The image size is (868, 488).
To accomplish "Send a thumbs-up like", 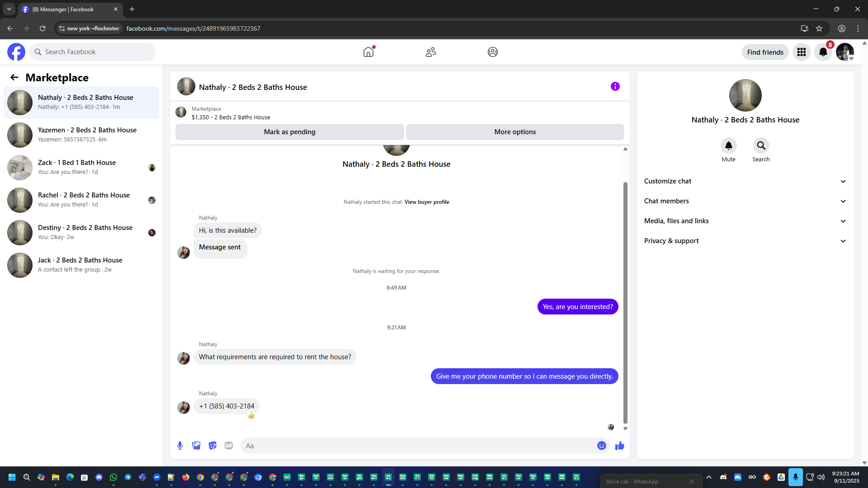I will 619,446.
